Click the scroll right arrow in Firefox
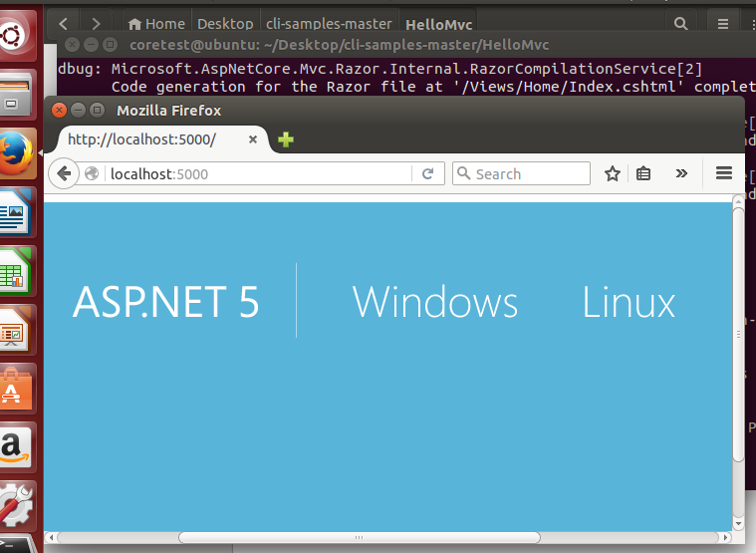Image resolution: width=756 pixels, height=553 pixels. pos(726,537)
